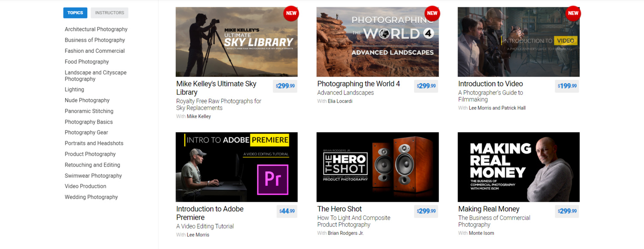The width and height of the screenshot is (644, 249).
Task: Click the Mike Kelley's Ultimate Sky Library title
Action: (216, 88)
